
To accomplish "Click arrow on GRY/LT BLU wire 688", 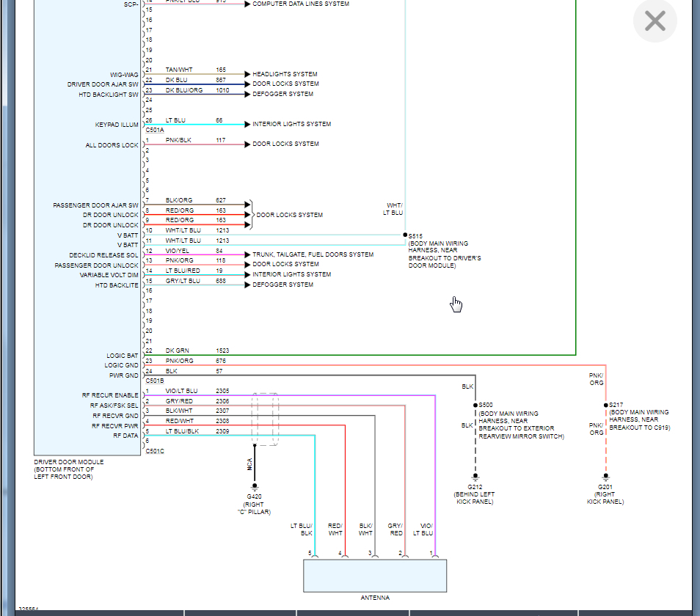I will (x=247, y=285).
